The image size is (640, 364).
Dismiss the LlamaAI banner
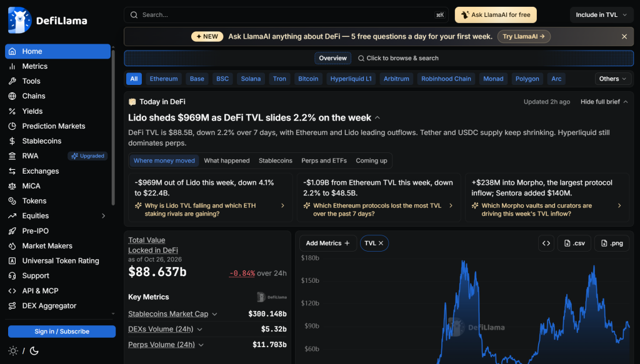click(x=624, y=37)
